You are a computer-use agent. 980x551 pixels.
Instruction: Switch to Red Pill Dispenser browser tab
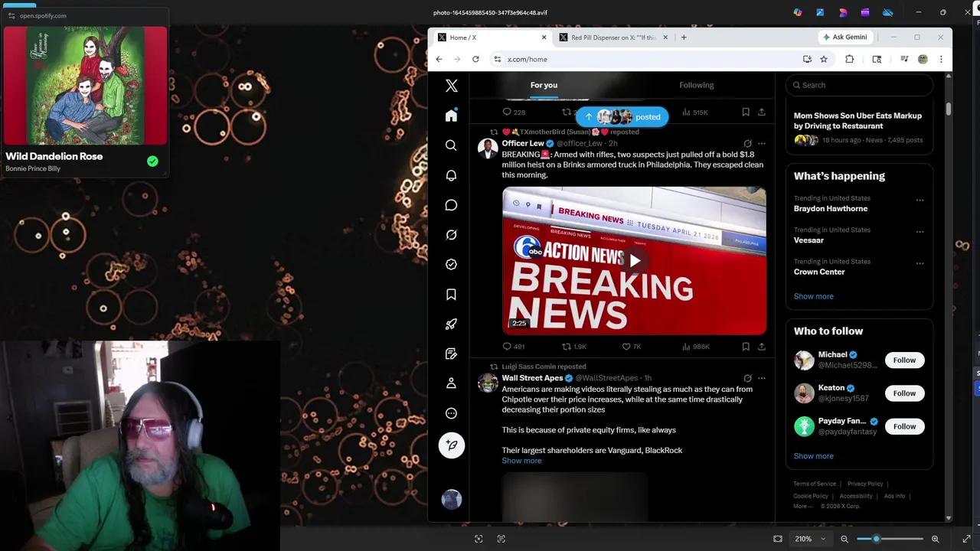[613, 37]
